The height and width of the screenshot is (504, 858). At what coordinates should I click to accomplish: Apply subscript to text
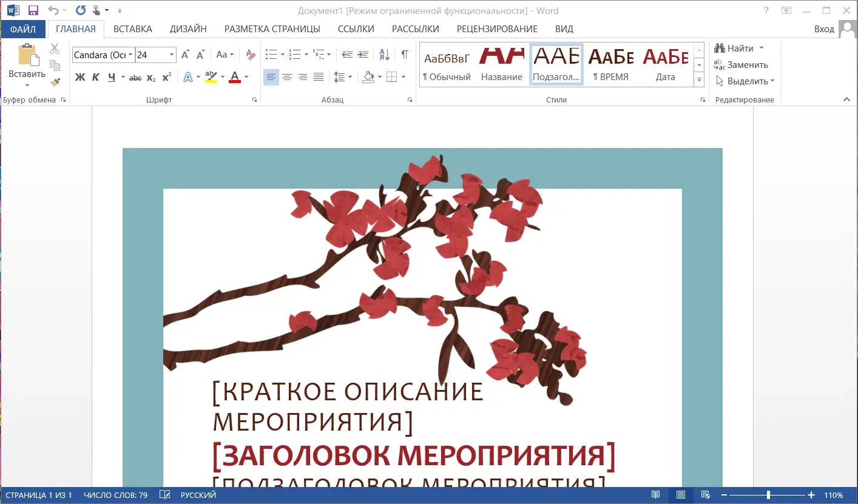click(150, 77)
